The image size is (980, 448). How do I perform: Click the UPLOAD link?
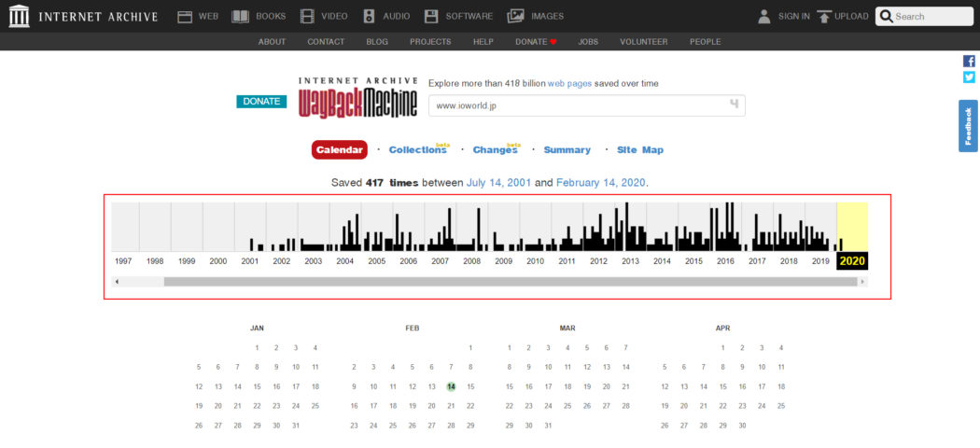(x=851, y=17)
